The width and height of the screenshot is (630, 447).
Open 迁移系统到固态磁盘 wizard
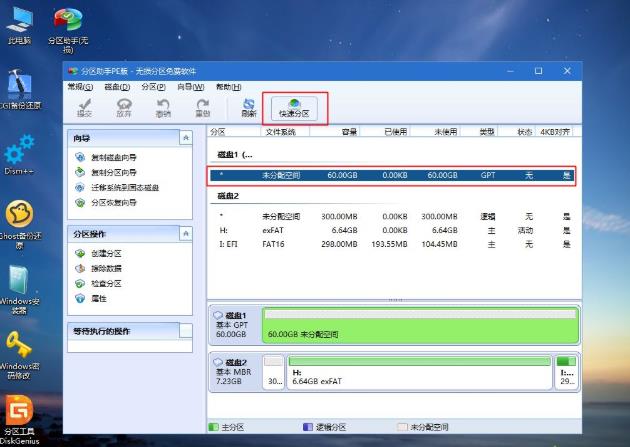117,188
